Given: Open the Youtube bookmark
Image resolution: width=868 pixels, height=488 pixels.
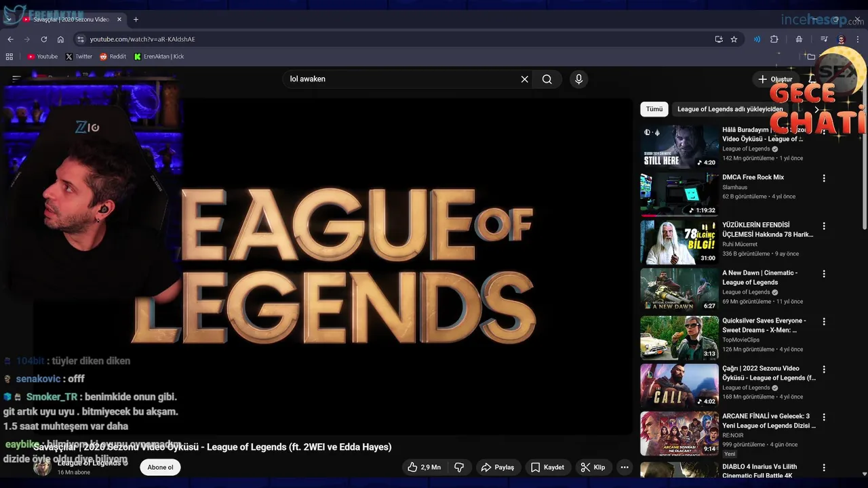Looking at the screenshot, I should click(42, 56).
